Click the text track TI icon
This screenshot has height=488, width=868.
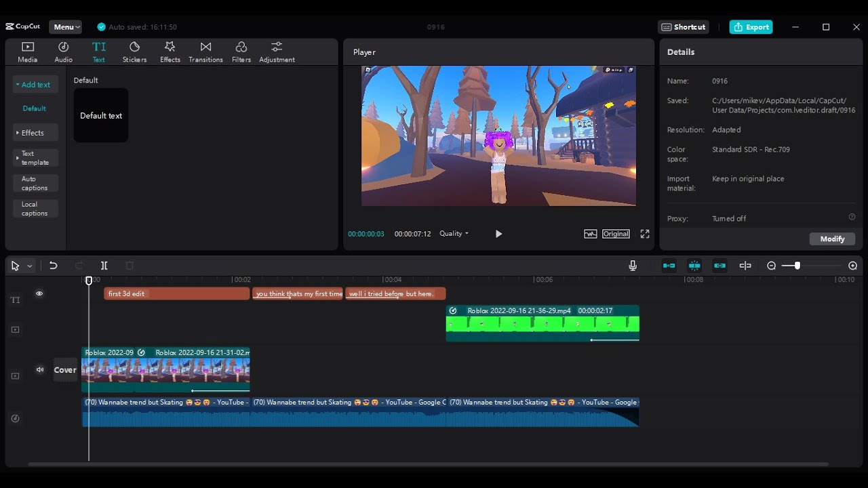(x=15, y=300)
